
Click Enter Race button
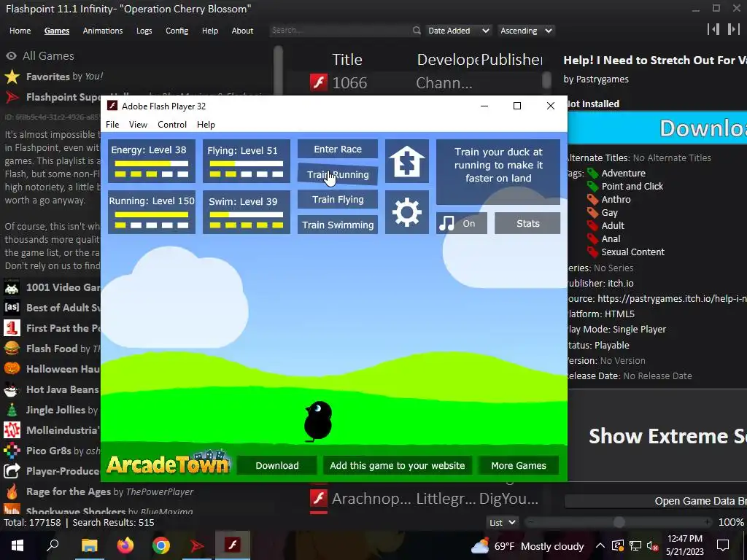tap(338, 149)
